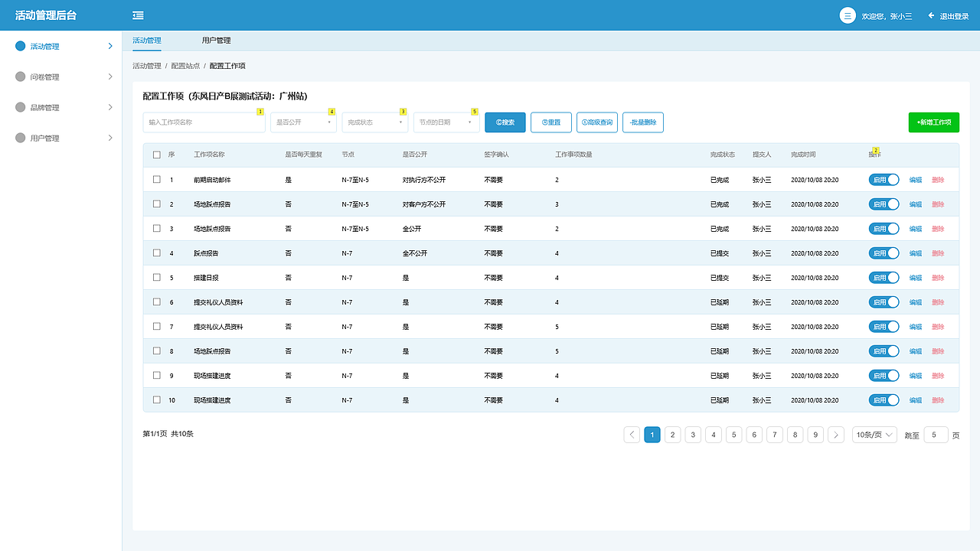Click the 重置 reset button
This screenshot has width=980, height=551.
(551, 122)
